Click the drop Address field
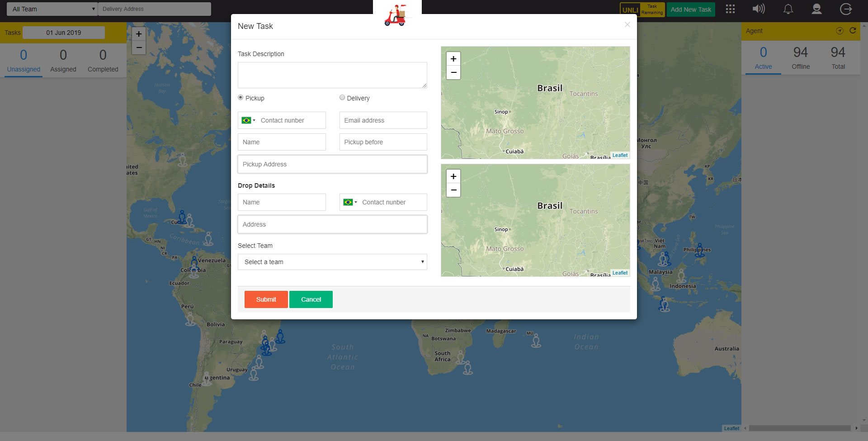 [332, 224]
